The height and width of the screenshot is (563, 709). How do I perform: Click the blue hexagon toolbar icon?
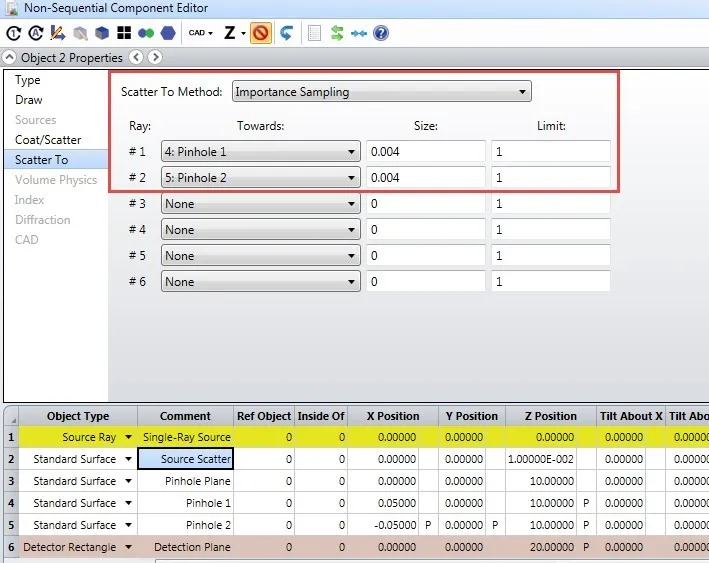click(169, 33)
